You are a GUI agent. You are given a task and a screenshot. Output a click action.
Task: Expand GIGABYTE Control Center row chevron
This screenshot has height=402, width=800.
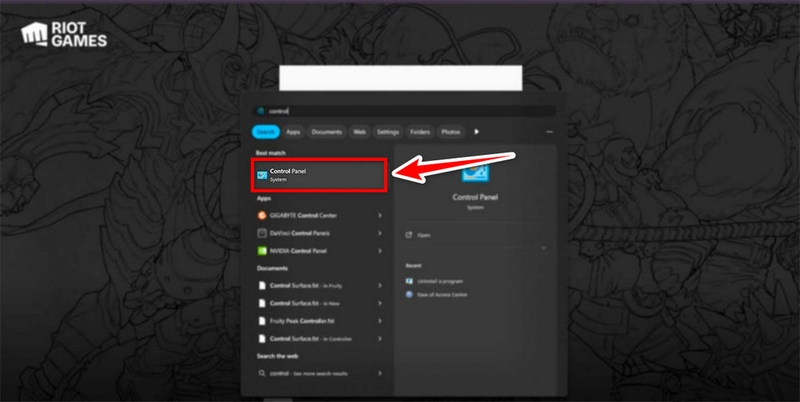point(380,215)
